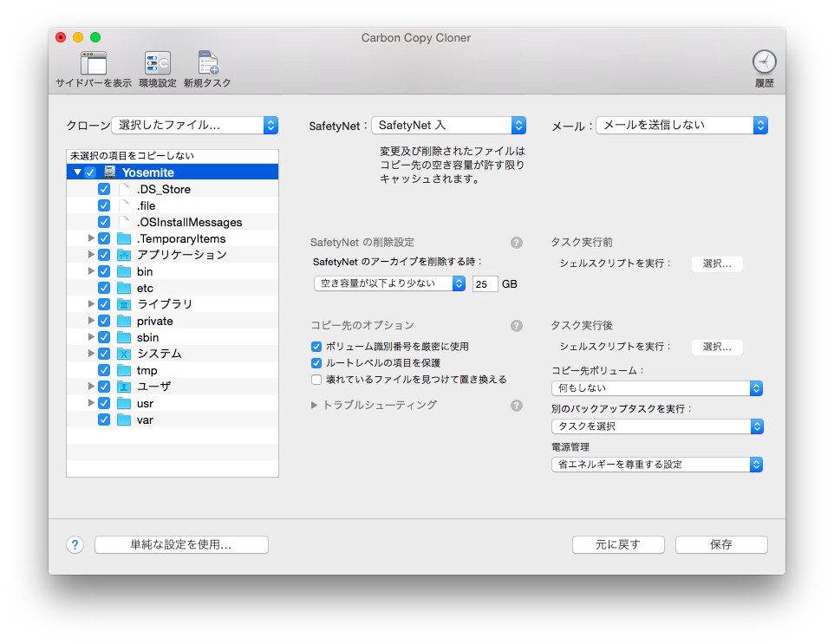Image resolution: width=834 pixels, height=644 pixels.
Task: Click the blue question mark help button
Action: (75, 544)
